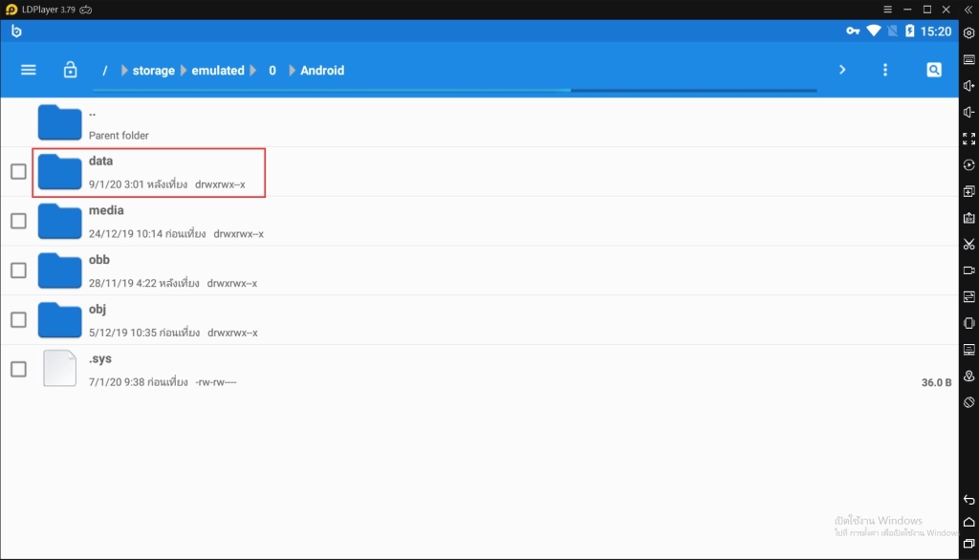Click the 36.0 B file size text
The image size is (979, 560).
pyautogui.click(x=936, y=382)
